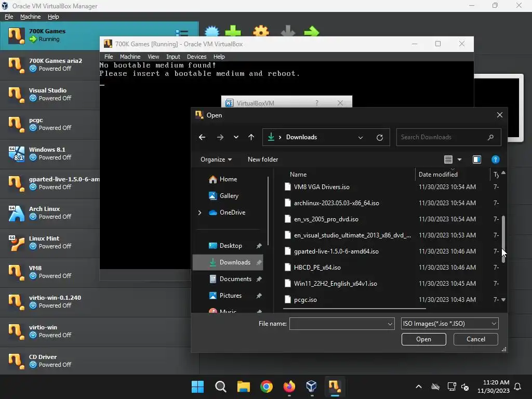Open the Organize dropdown

click(x=216, y=159)
